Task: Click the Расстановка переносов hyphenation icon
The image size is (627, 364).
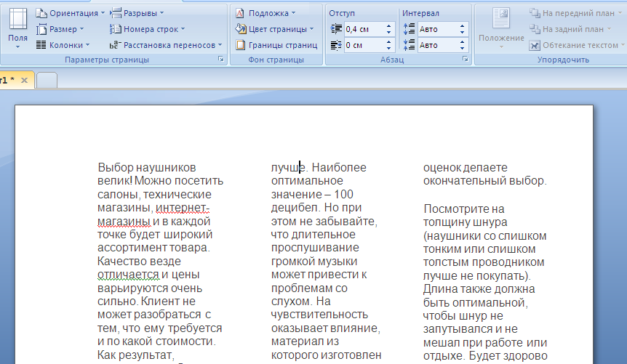Action: click(116, 45)
